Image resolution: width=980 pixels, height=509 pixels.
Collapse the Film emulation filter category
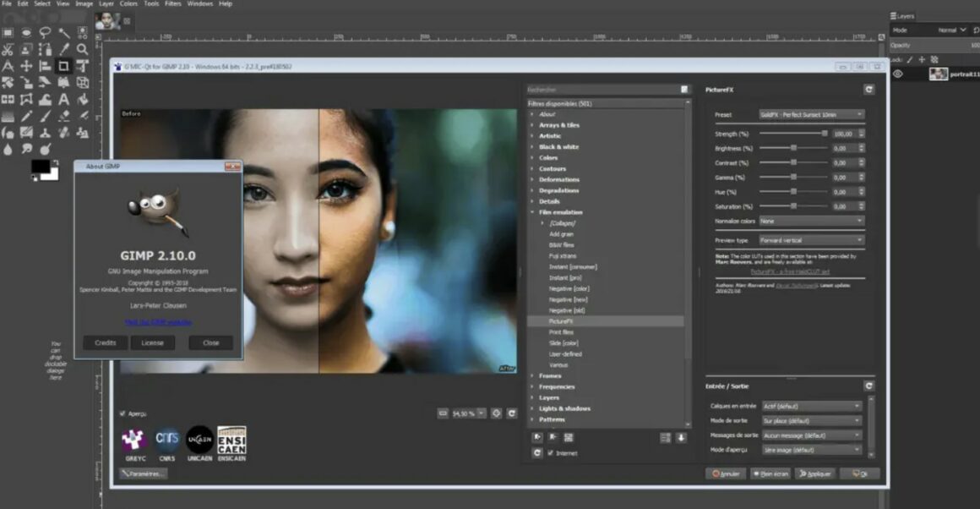(532, 212)
